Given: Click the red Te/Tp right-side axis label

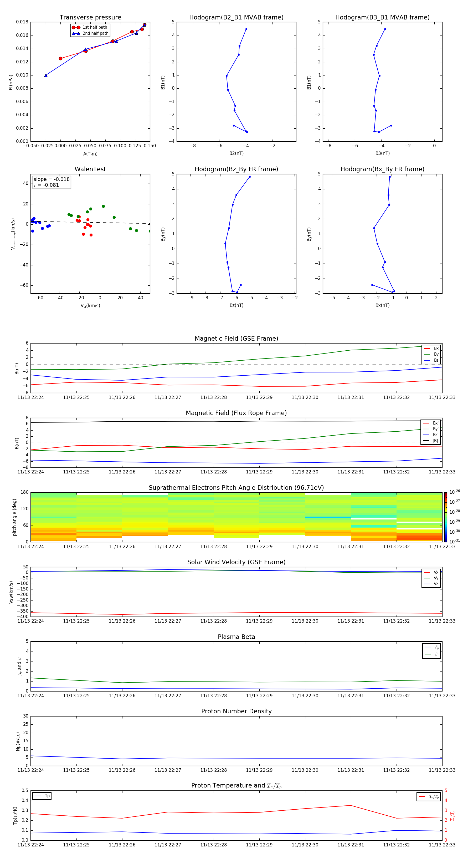Looking at the screenshot, I should tap(453, 815).
